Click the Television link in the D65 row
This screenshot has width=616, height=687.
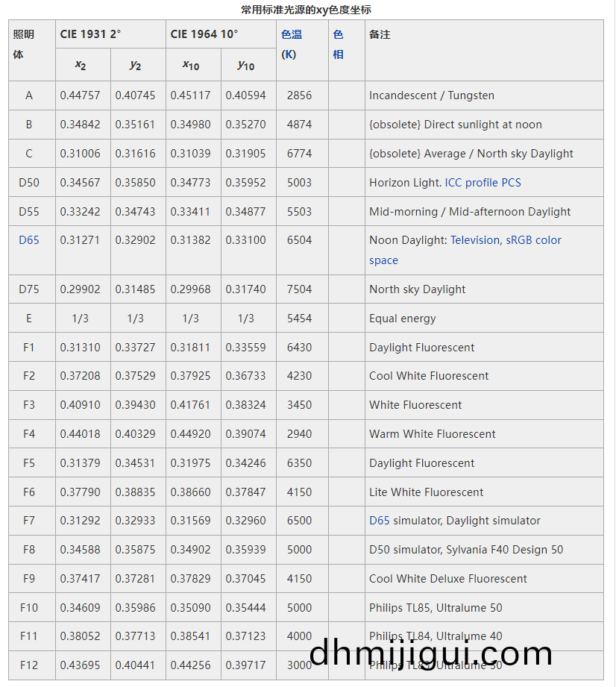pos(475,240)
